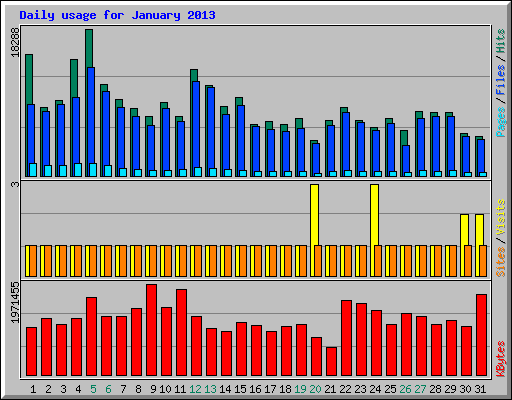
Task: Select the red KBytes bar for day 22
Action: (x=346, y=338)
